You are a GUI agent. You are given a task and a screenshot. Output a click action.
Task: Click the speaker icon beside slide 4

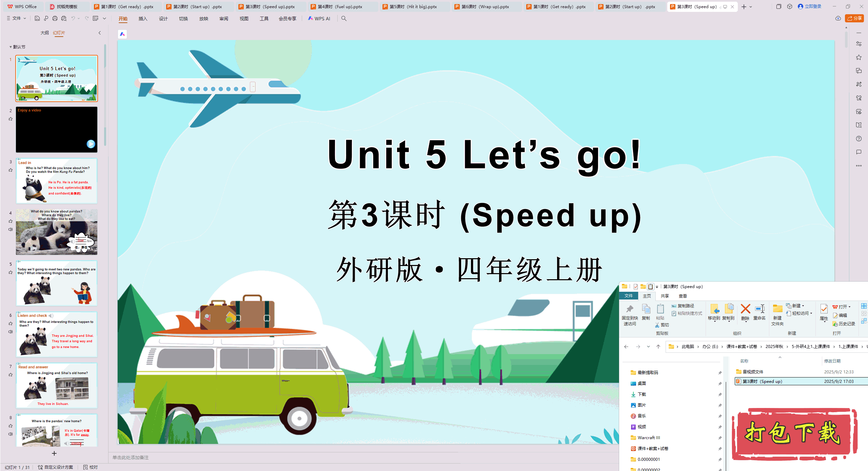[11, 229]
